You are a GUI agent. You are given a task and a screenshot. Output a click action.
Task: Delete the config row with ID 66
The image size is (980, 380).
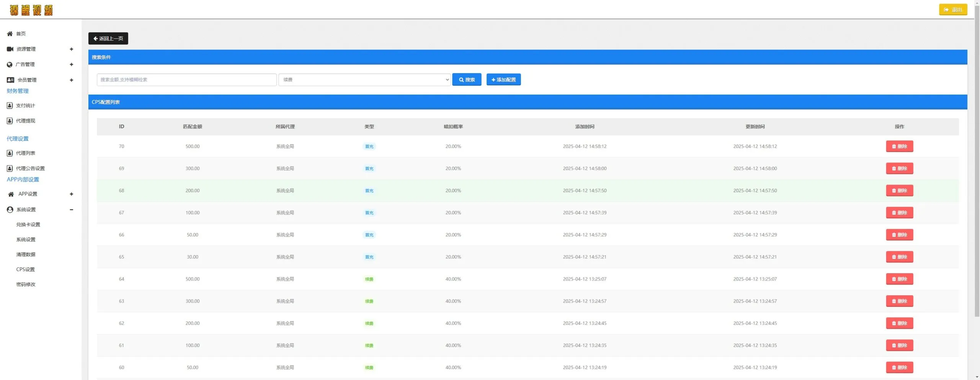[x=899, y=235]
